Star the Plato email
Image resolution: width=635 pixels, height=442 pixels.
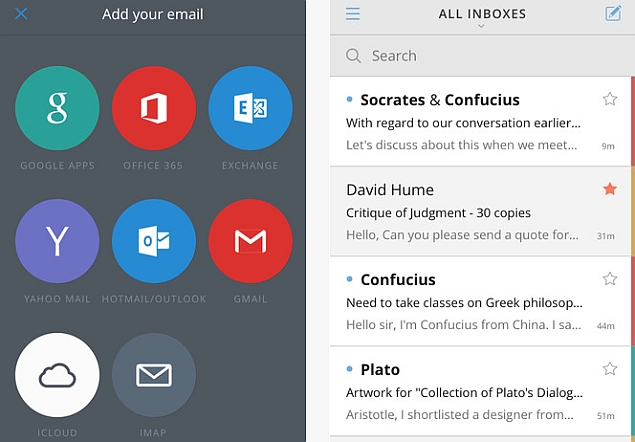coord(609,369)
